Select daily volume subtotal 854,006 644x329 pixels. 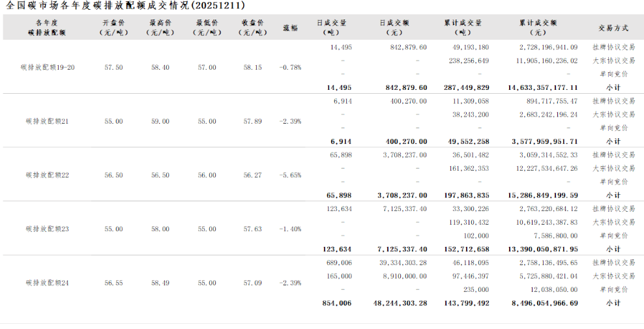coord(337,303)
